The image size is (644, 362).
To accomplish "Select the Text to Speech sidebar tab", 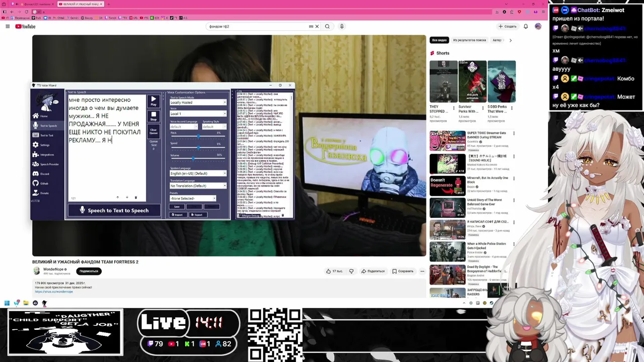I will coord(47,126).
